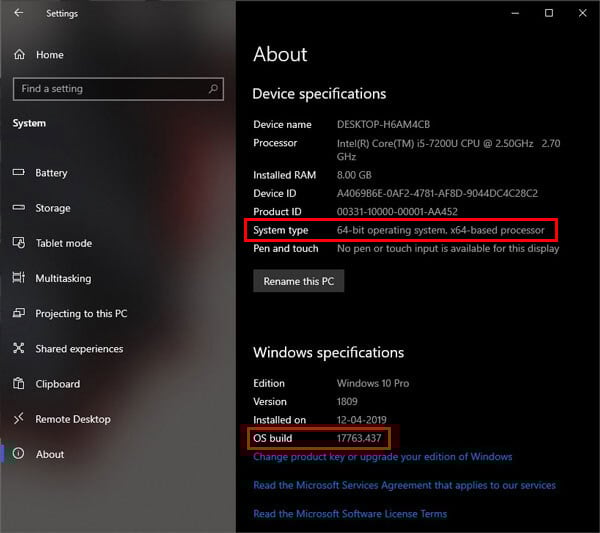Click the Edition label
Image resolution: width=600 pixels, height=533 pixels.
(269, 383)
